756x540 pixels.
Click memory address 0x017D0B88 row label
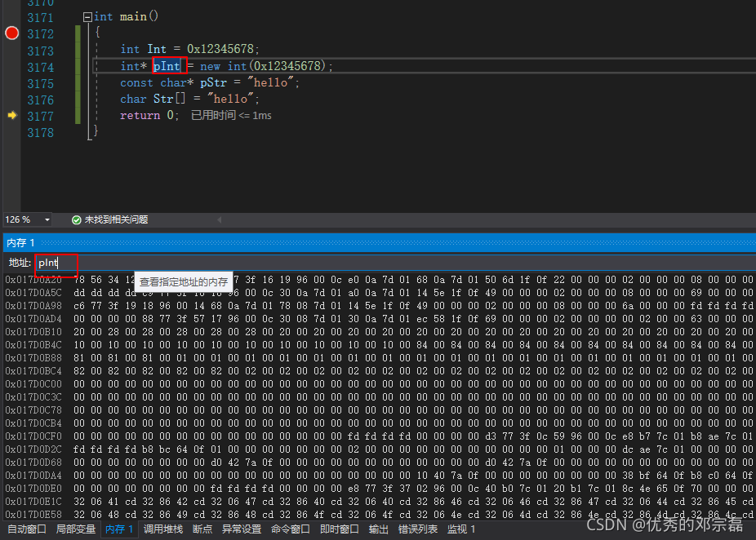(x=33, y=358)
